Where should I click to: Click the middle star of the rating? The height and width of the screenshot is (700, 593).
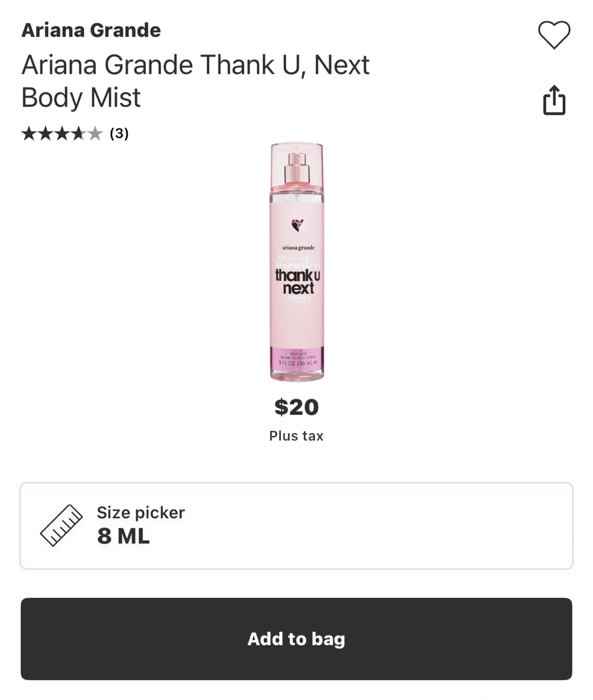[x=62, y=133]
